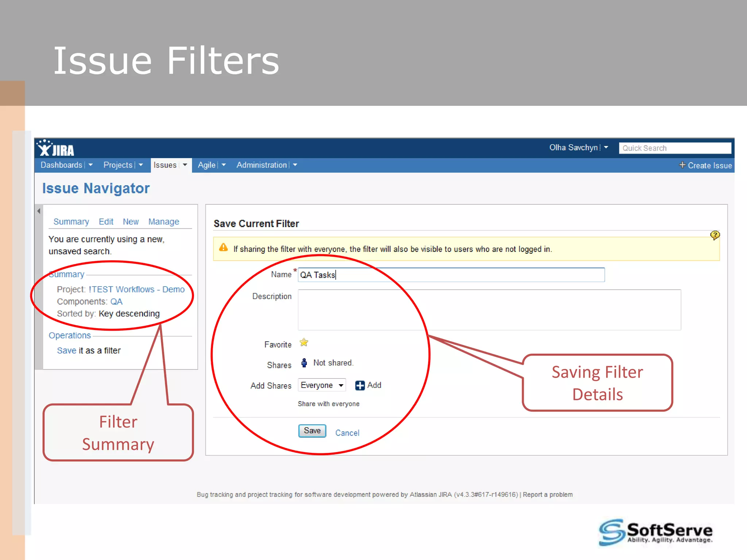Open the Administration dropdown arrow
The width and height of the screenshot is (747, 560).
[295, 165]
